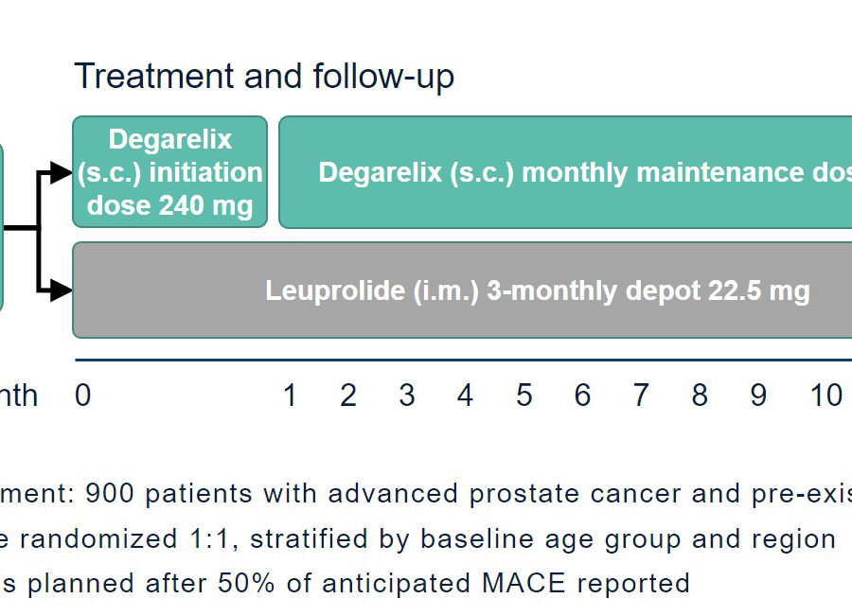
Task: Select month 6 on the timeline
Action: [582, 395]
